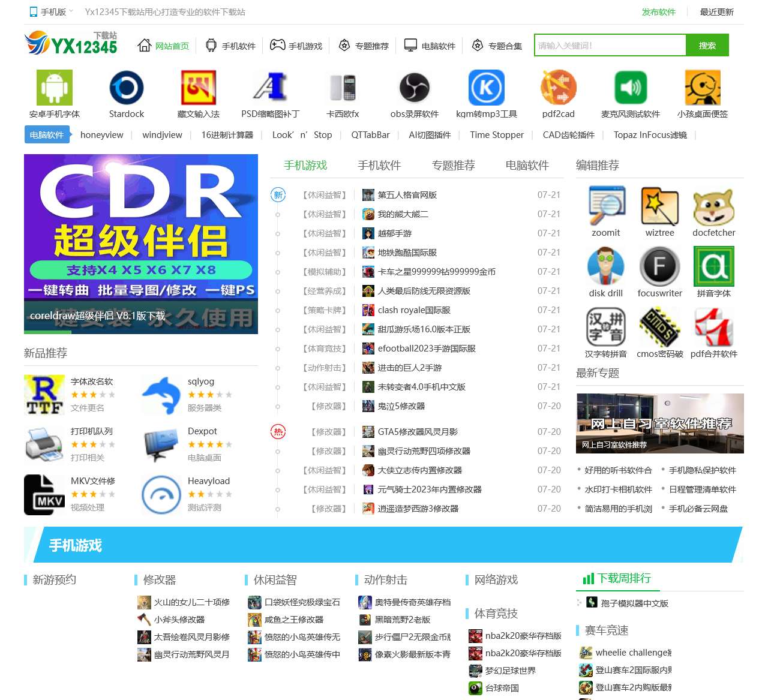Open the 最近更新 link

717,12
